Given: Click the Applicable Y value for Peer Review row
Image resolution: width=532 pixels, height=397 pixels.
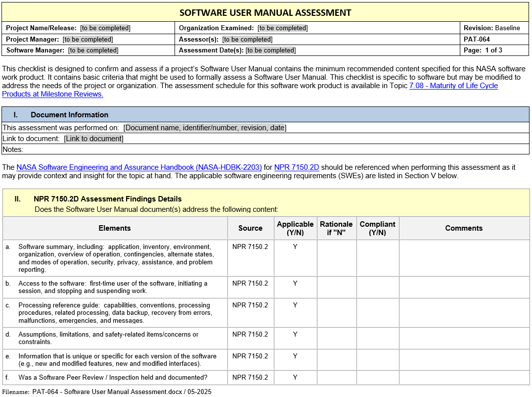Looking at the screenshot, I should pyautogui.click(x=295, y=378).
